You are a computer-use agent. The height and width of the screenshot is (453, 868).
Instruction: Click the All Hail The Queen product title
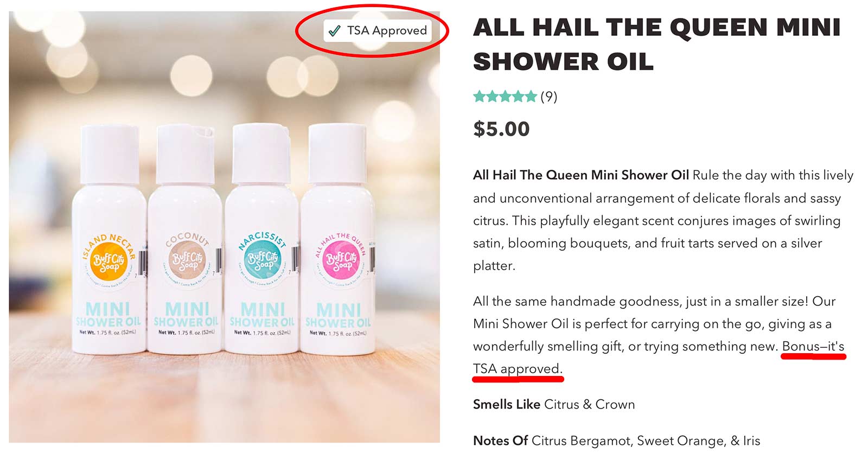[x=656, y=44]
